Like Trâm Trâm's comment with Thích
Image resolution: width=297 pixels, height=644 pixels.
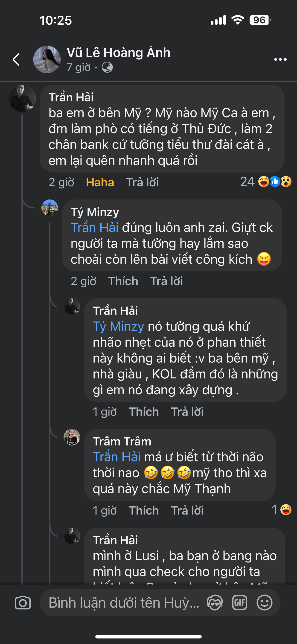tap(144, 510)
